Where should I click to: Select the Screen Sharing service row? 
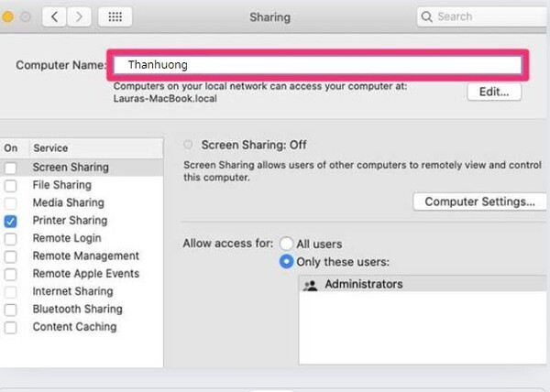click(x=82, y=168)
